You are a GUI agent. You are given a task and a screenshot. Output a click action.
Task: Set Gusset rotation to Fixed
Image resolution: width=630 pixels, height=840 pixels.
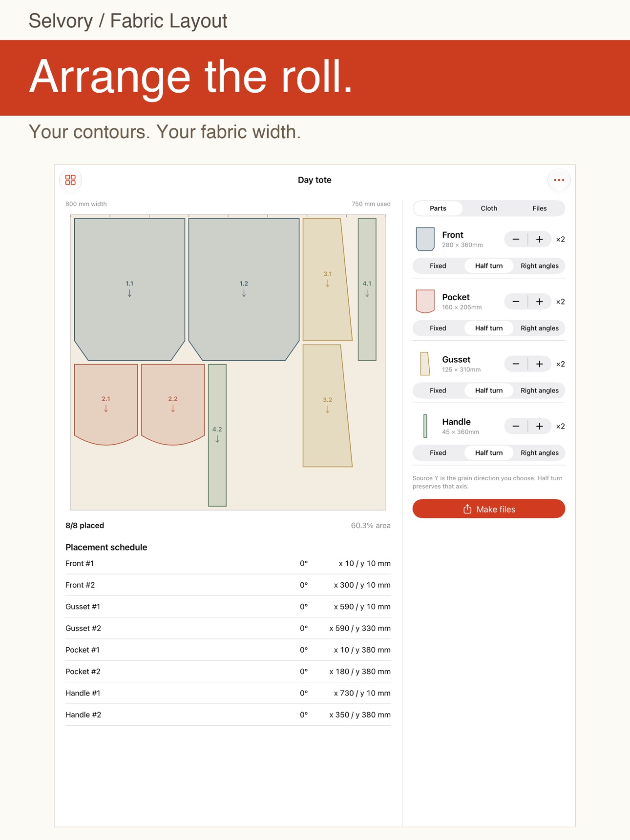[438, 390]
